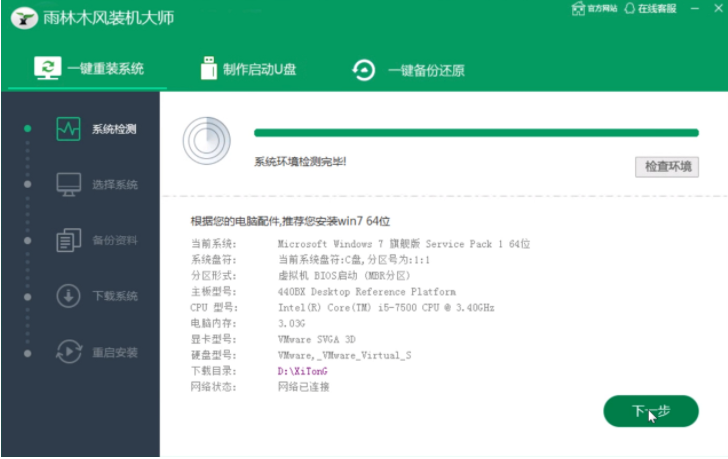Click the green detection progress bar
The height and width of the screenshot is (459, 728).
[476, 133]
